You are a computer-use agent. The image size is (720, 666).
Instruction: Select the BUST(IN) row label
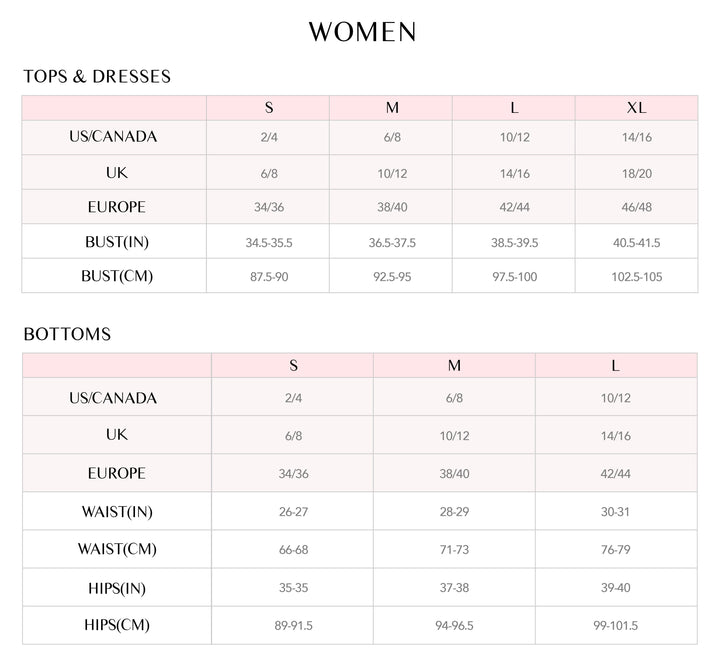(117, 242)
